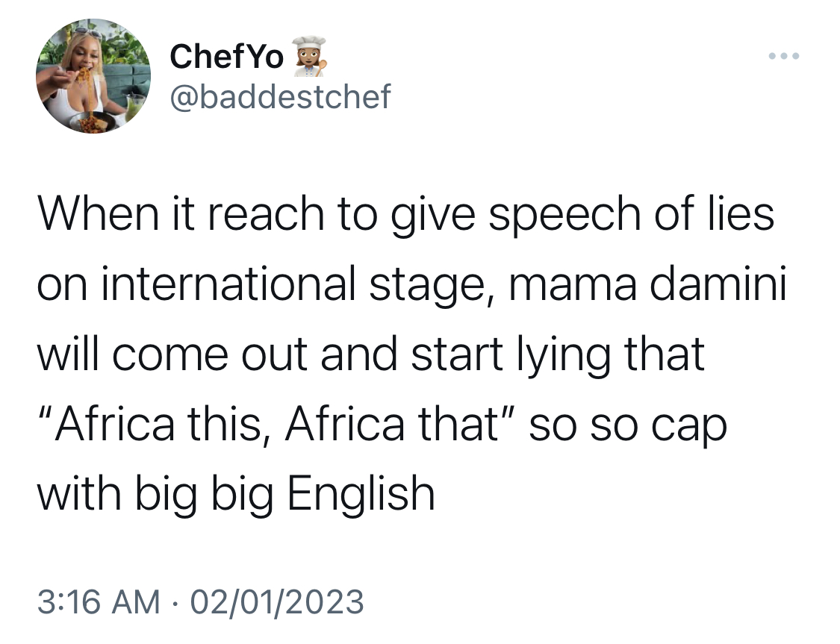Click the word "When" starting the tweet
Image resolution: width=840 pixels, height=644 pixels.
pyautogui.click(x=98, y=213)
